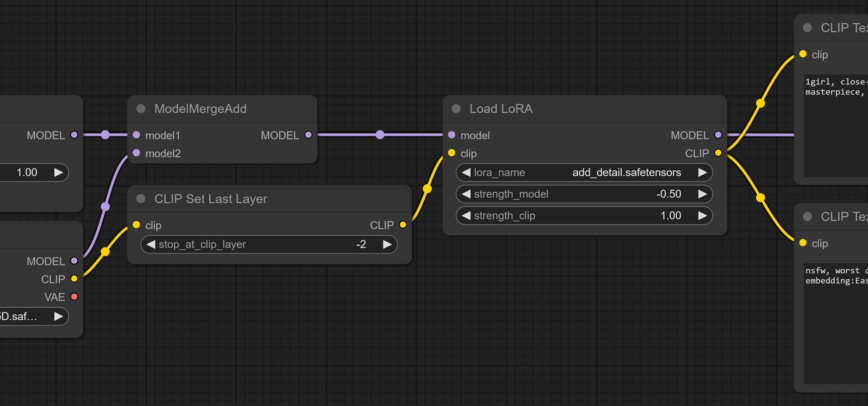Viewport: 868px width, 406px height.
Task: Click the model input socket on Load LoRA
Action: click(x=451, y=135)
